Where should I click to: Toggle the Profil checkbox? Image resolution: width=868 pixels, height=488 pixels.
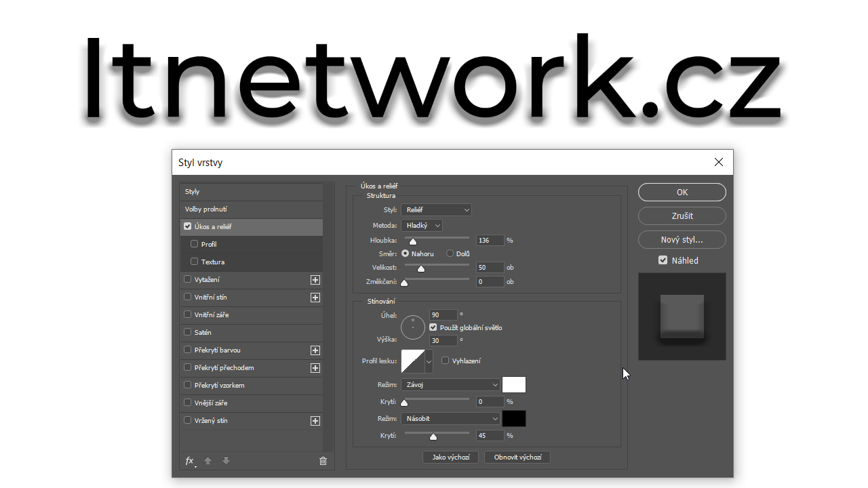(195, 244)
